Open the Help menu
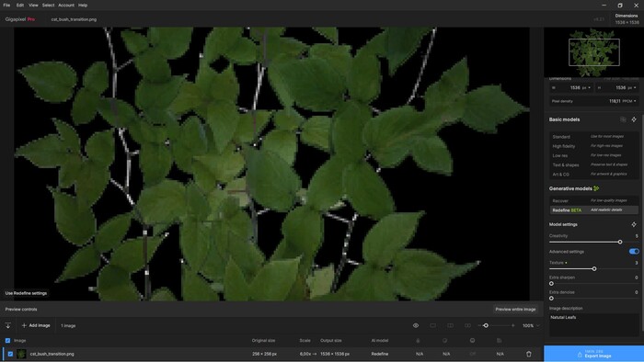 [83, 6]
